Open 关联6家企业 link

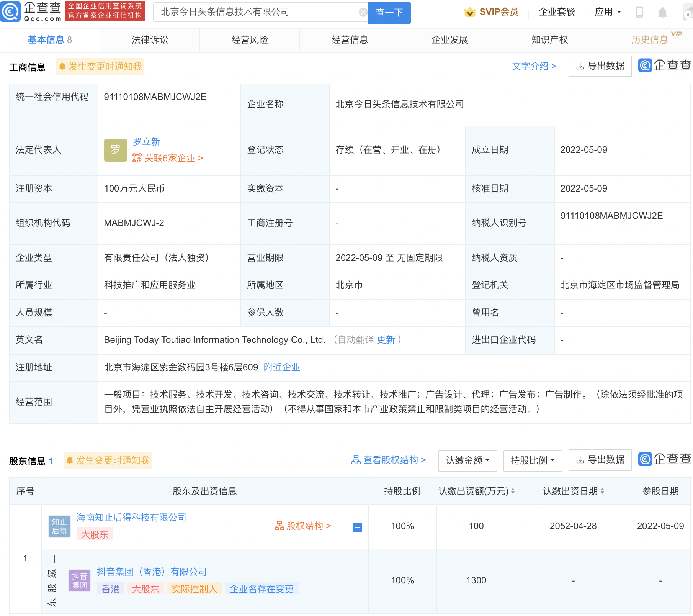pyautogui.click(x=168, y=158)
